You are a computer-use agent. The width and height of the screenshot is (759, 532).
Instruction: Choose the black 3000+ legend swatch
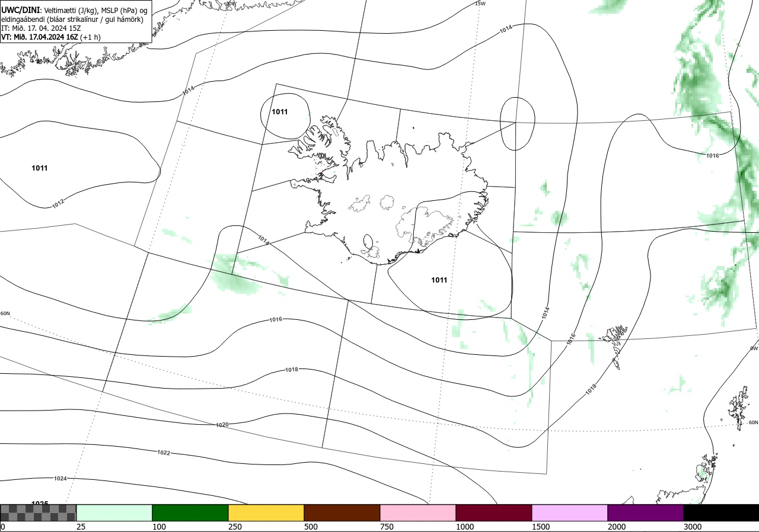click(x=721, y=512)
